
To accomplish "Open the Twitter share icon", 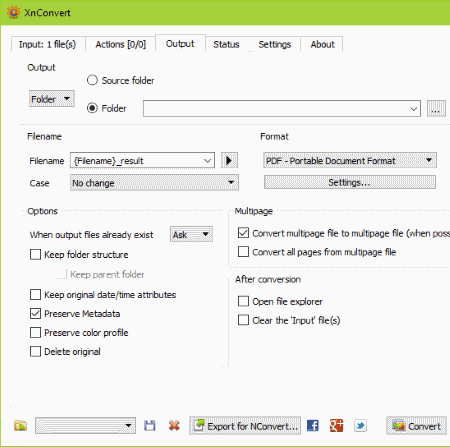I will point(360,426).
